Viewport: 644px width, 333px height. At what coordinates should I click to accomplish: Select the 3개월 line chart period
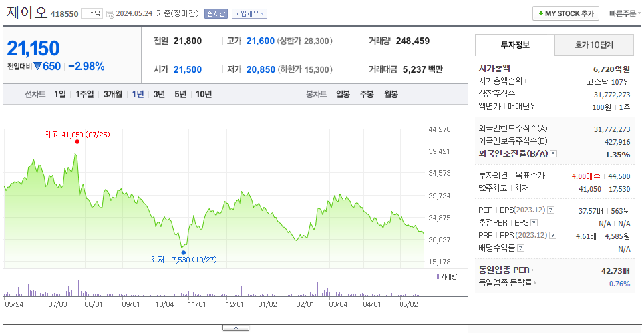coord(113,94)
